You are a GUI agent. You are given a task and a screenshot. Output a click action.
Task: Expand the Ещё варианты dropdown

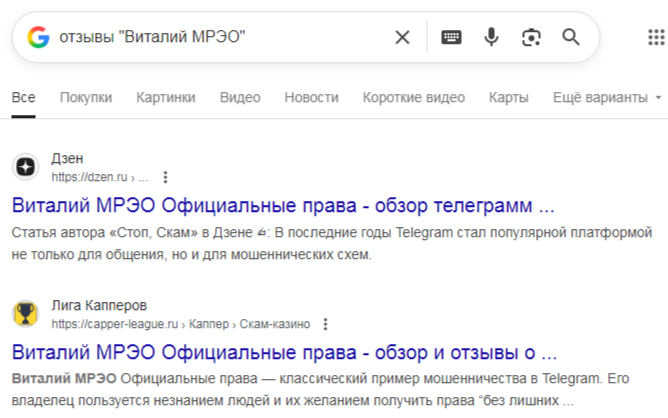click(607, 97)
